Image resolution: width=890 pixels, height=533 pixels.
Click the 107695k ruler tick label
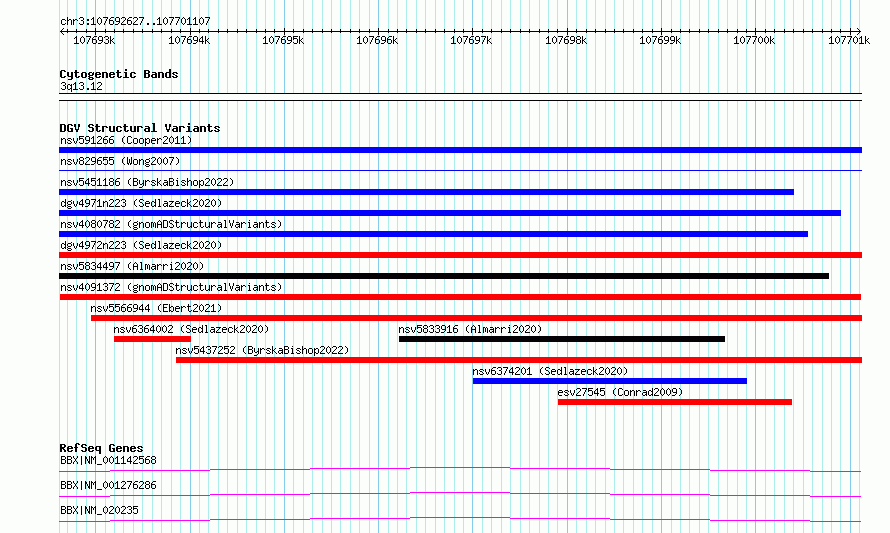tap(283, 40)
